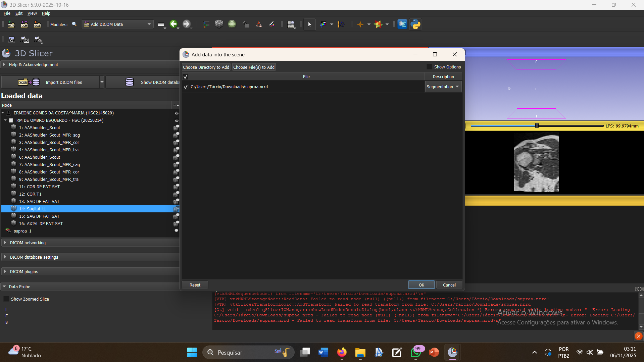Open the Help menu

pos(46,13)
